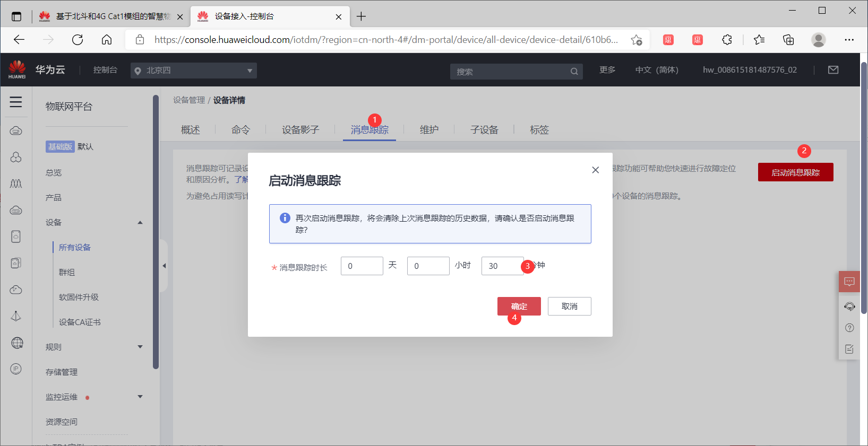The image size is (868, 446).
Task: Open the customer service headset icon
Action: [849, 307]
